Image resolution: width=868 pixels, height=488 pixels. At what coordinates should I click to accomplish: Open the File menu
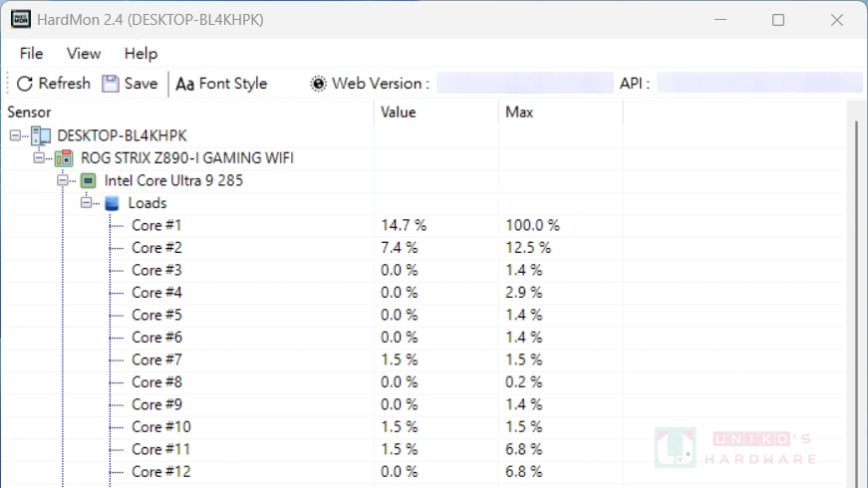[x=31, y=54]
